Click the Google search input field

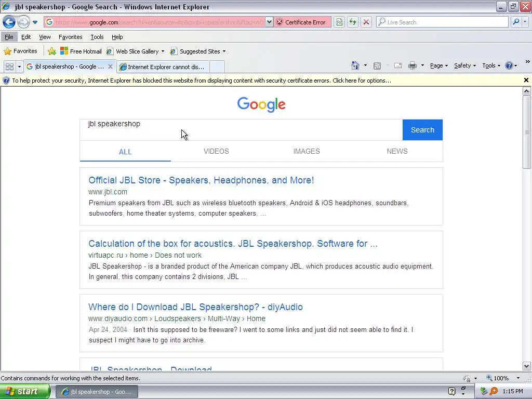pos(241,129)
